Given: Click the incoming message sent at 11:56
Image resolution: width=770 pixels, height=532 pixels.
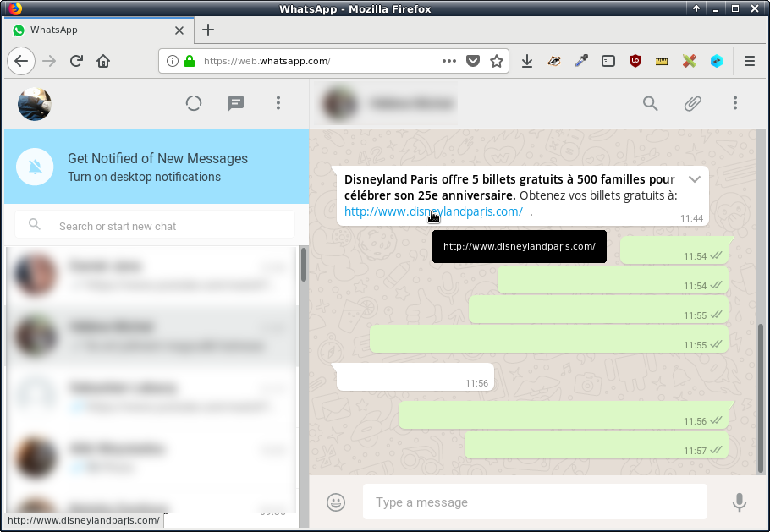Looking at the screenshot, I should pos(415,377).
